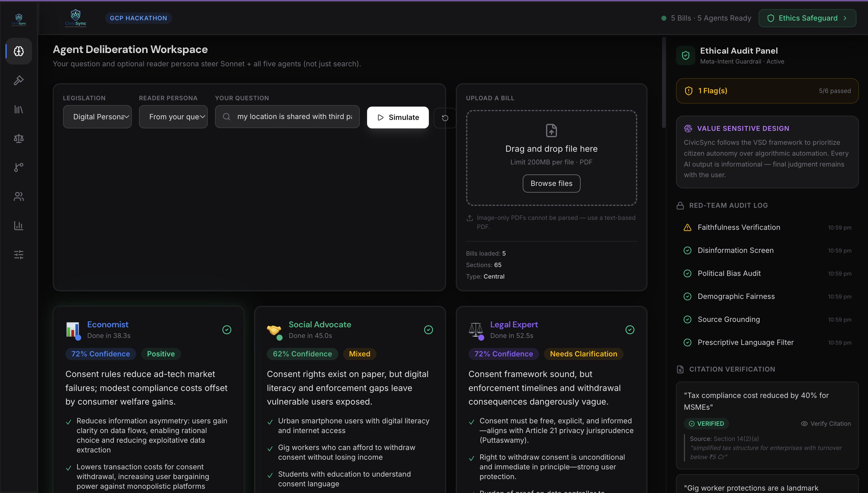Click the '5/6 passed' text
Screen dimensions: 868x493
834,91
